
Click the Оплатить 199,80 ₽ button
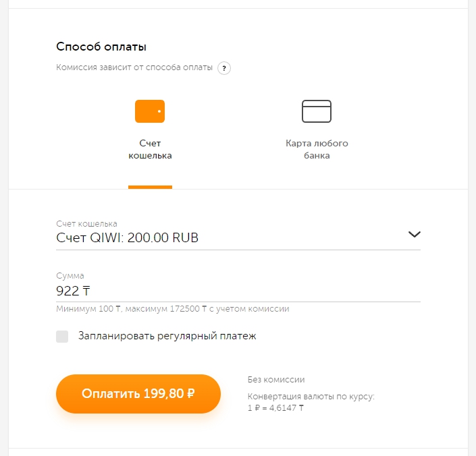coord(138,393)
